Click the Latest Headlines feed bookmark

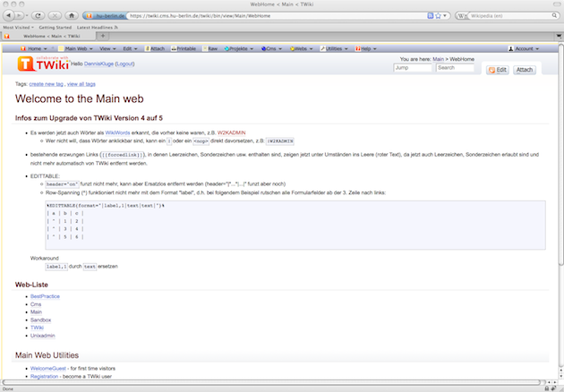(x=97, y=28)
